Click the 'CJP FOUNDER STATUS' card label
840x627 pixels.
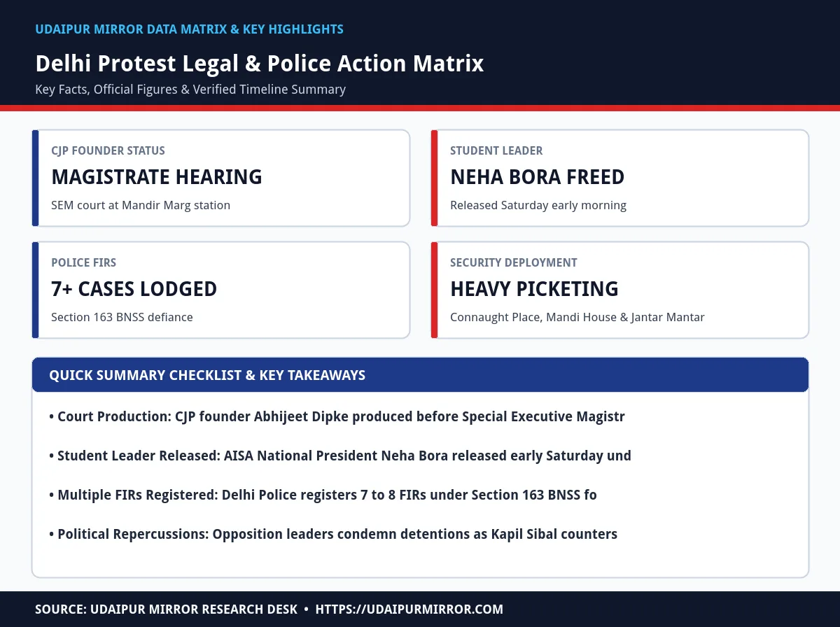point(108,150)
